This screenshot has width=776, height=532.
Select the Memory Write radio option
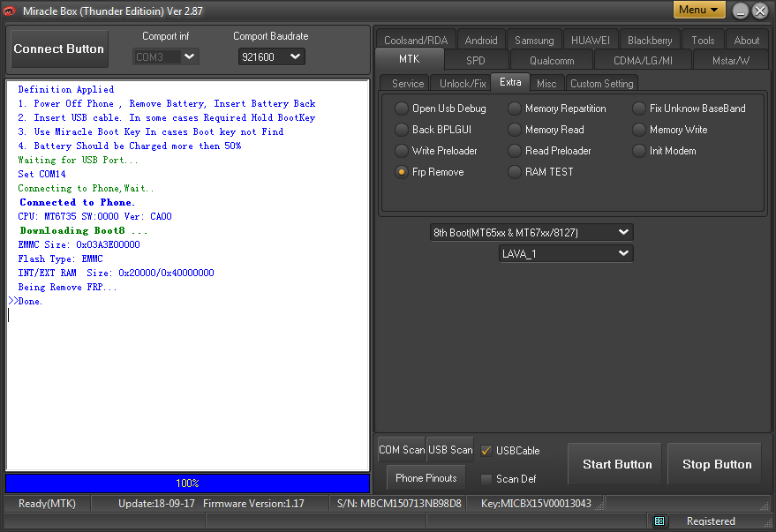click(639, 130)
